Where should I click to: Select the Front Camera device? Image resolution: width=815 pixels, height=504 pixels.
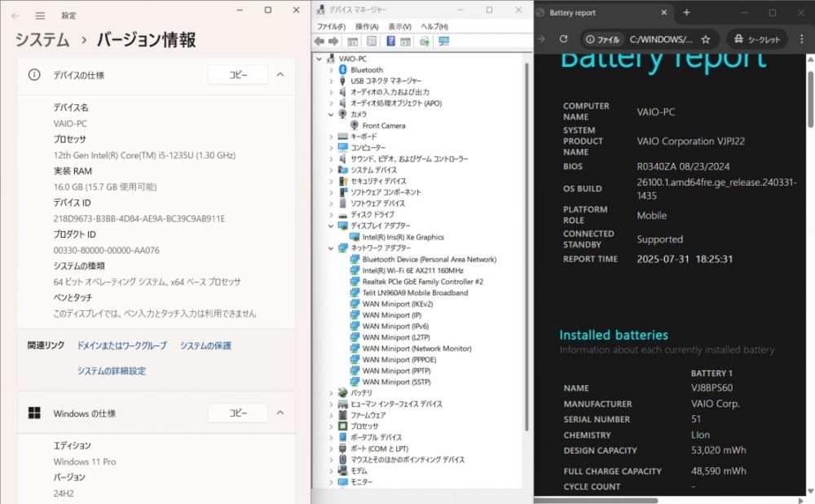click(x=384, y=125)
